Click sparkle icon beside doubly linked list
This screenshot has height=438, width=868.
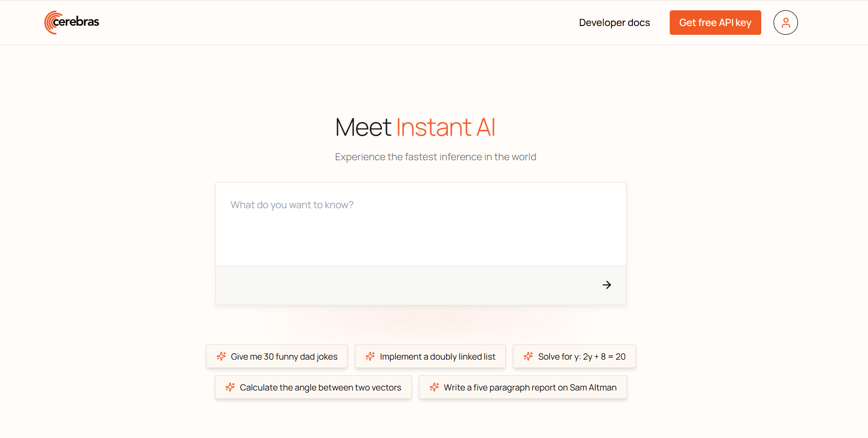click(370, 356)
